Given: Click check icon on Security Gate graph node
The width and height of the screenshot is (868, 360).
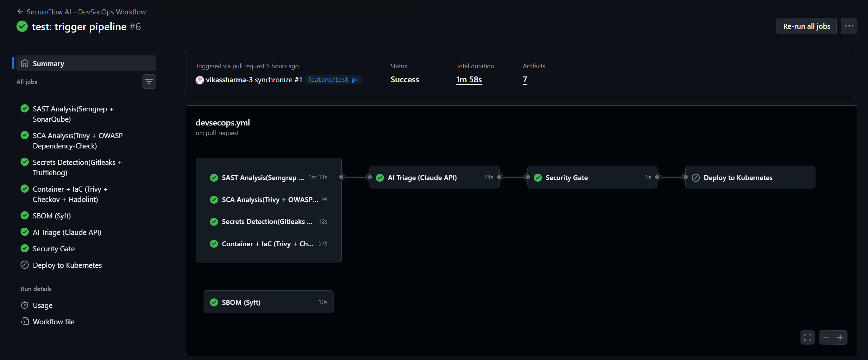Looking at the screenshot, I should click(x=538, y=178).
